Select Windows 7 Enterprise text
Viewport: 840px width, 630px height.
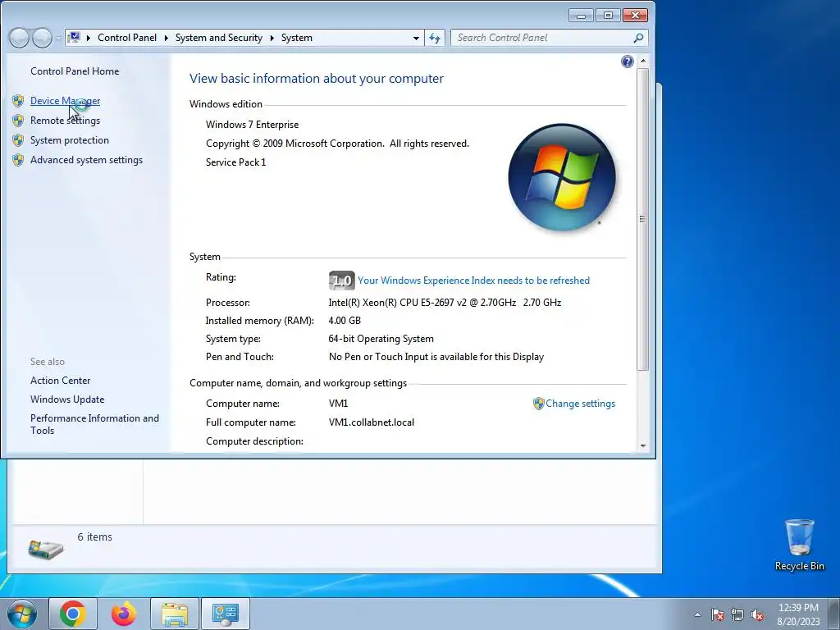pos(253,125)
